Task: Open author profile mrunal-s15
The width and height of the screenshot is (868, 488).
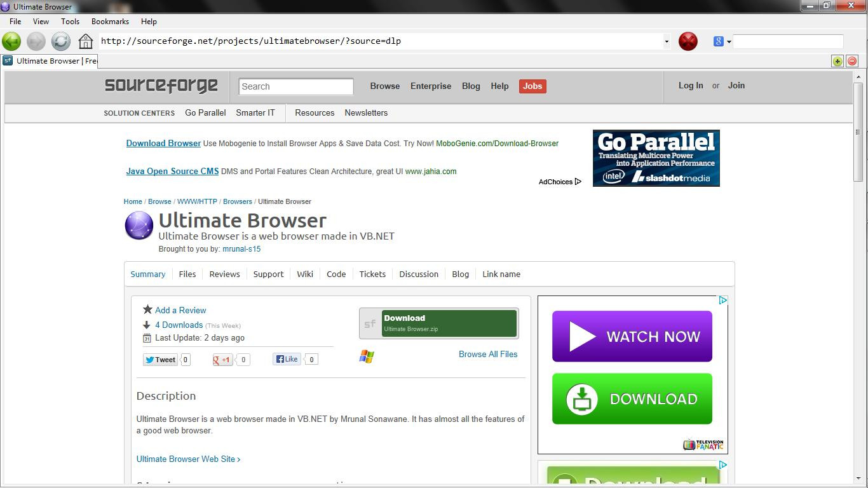Action: pyautogui.click(x=241, y=249)
